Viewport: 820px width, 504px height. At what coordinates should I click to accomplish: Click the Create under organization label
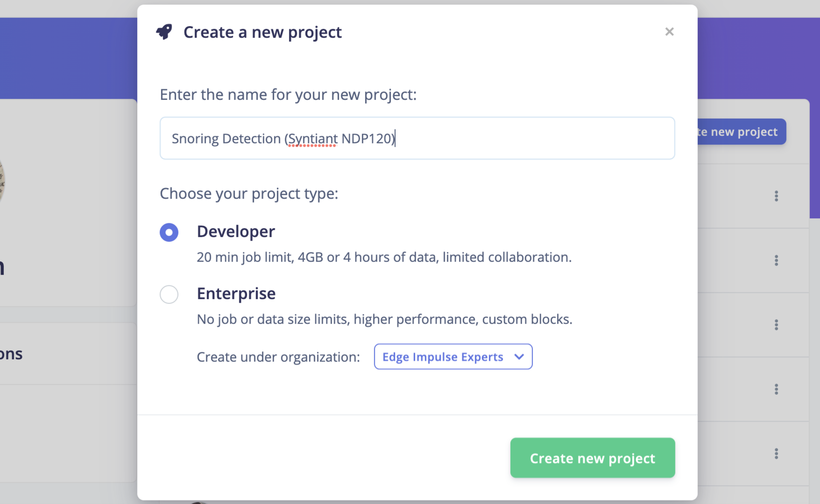278,357
